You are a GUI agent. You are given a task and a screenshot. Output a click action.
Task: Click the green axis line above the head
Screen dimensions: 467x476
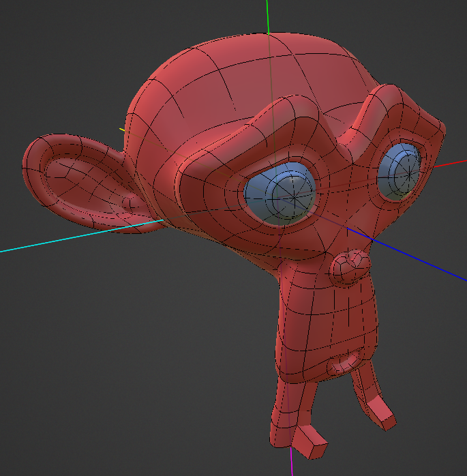(269, 17)
